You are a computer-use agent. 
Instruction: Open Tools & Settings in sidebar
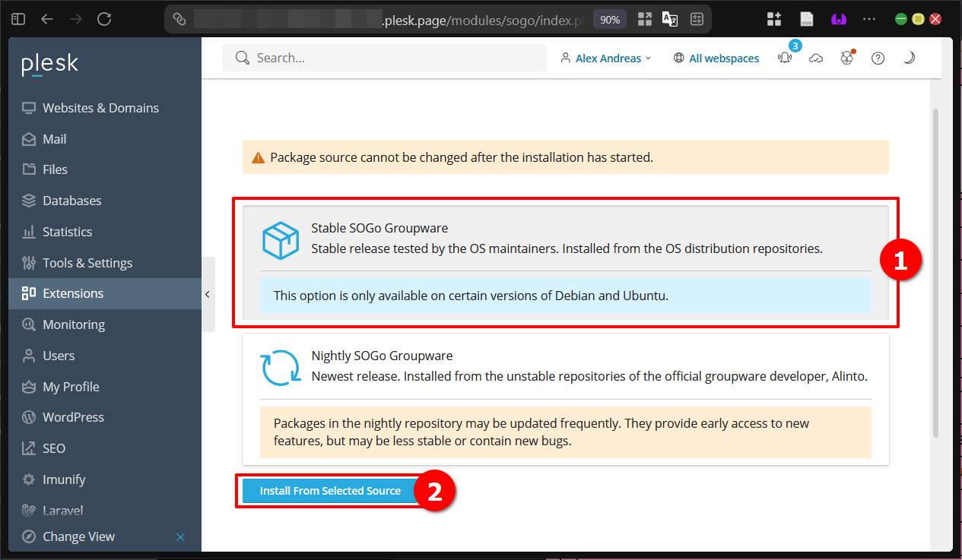(105, 263)
